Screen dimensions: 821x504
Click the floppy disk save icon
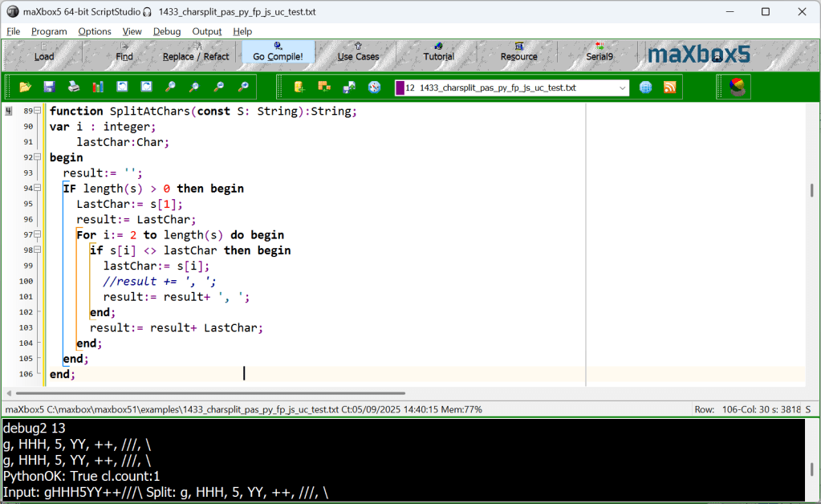click(49, 87)
